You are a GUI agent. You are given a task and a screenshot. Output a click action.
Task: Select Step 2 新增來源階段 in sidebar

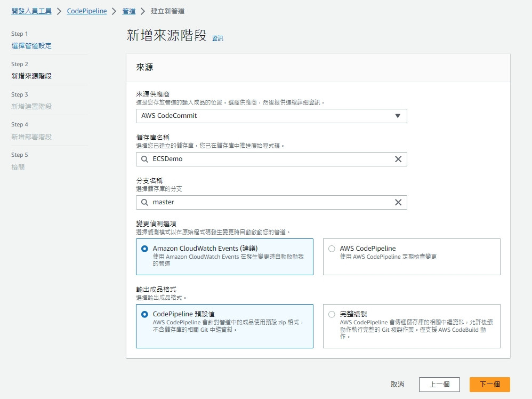tap(31, 76)
